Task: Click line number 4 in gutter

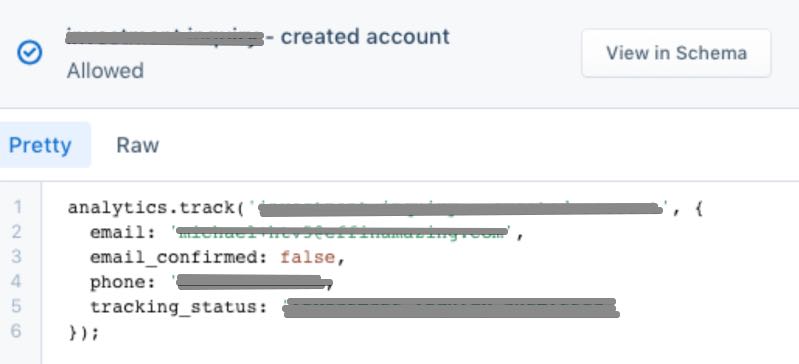Action: [17, 281]
